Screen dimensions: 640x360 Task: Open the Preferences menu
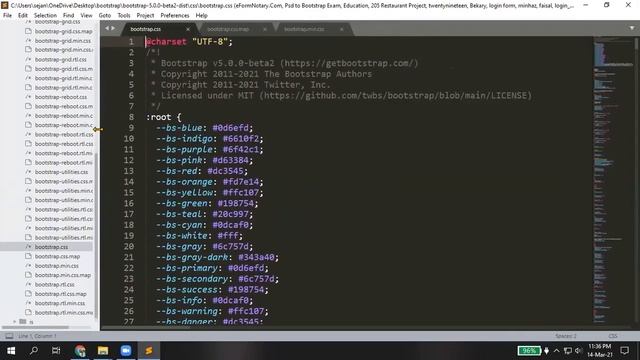[175, 16]
